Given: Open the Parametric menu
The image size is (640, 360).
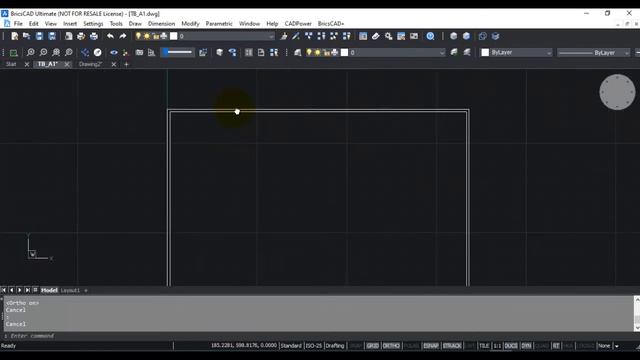Looking at the screenshot, I should coord(219,24).
